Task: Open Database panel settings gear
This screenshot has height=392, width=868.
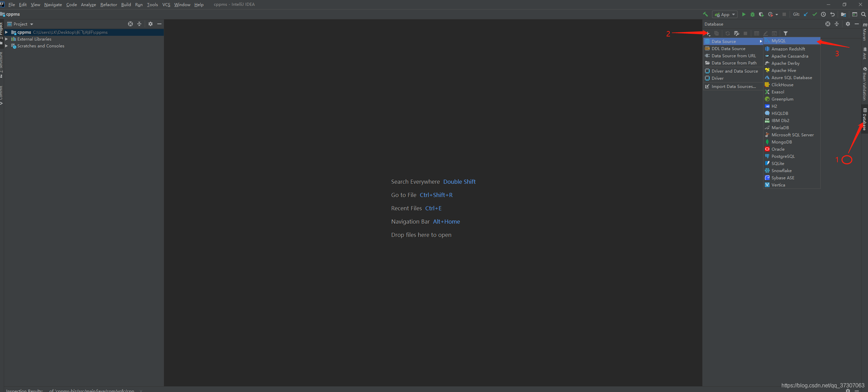Action: [848, 24]
